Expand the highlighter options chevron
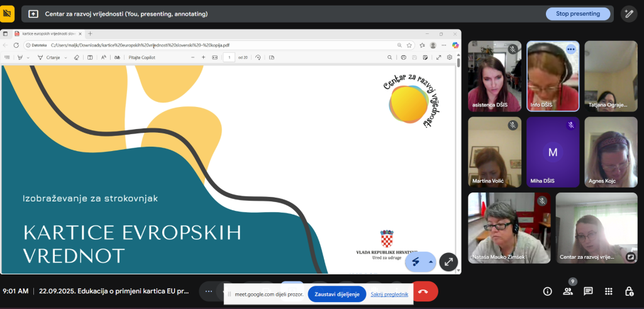Screen dimensions: 644x309 pyautogui.click(x=28, y=58)
